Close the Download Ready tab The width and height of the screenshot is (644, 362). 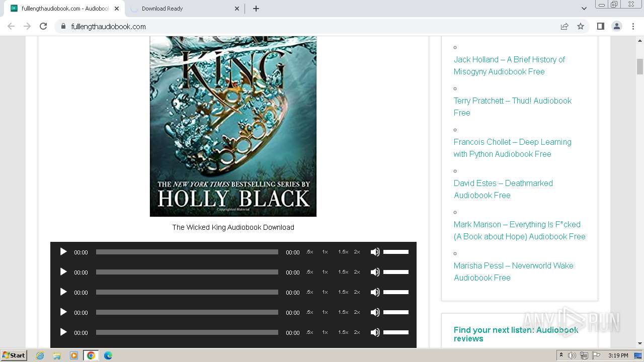tap(237, 9)
